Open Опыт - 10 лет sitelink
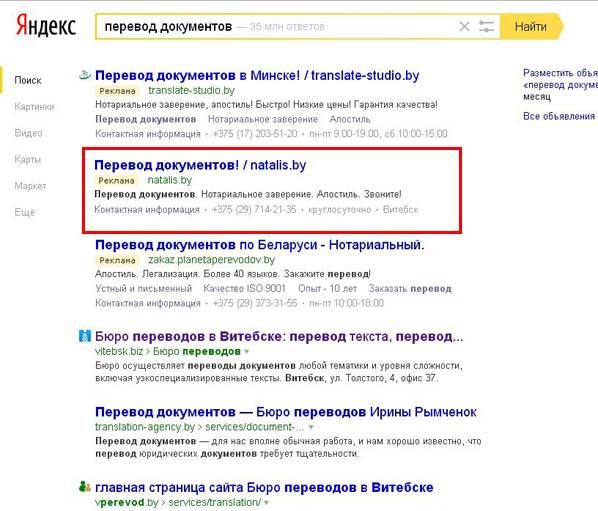The image size is (598, 511). click(328, 289)
